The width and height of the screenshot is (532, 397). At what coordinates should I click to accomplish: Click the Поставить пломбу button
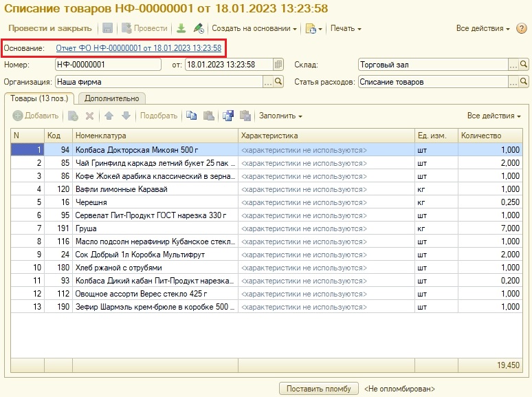(319, 389)
